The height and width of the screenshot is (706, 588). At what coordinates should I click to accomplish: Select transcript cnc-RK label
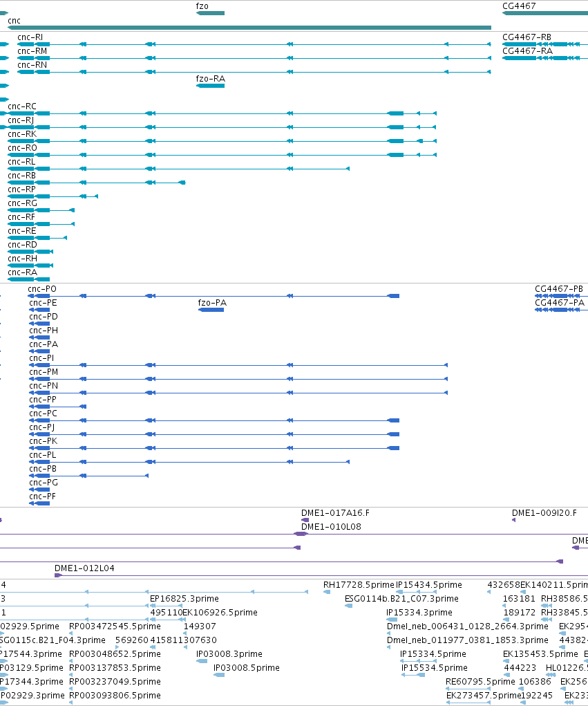(x=22, y=133)
